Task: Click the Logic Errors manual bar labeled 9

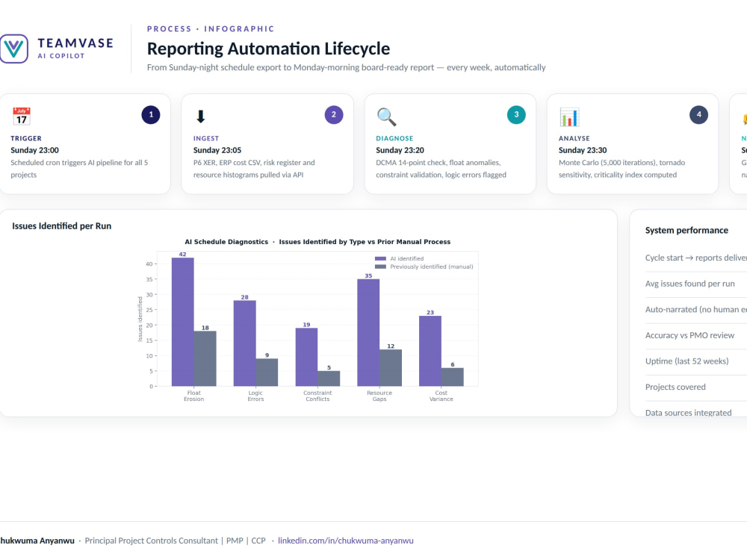Action: click(x=267, y=373)
